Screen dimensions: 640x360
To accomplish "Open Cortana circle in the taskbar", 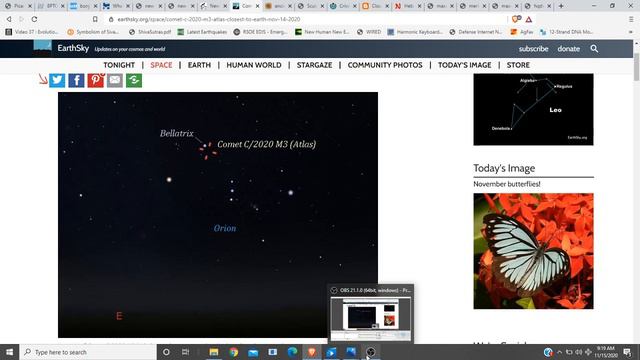I will [166, 352].
